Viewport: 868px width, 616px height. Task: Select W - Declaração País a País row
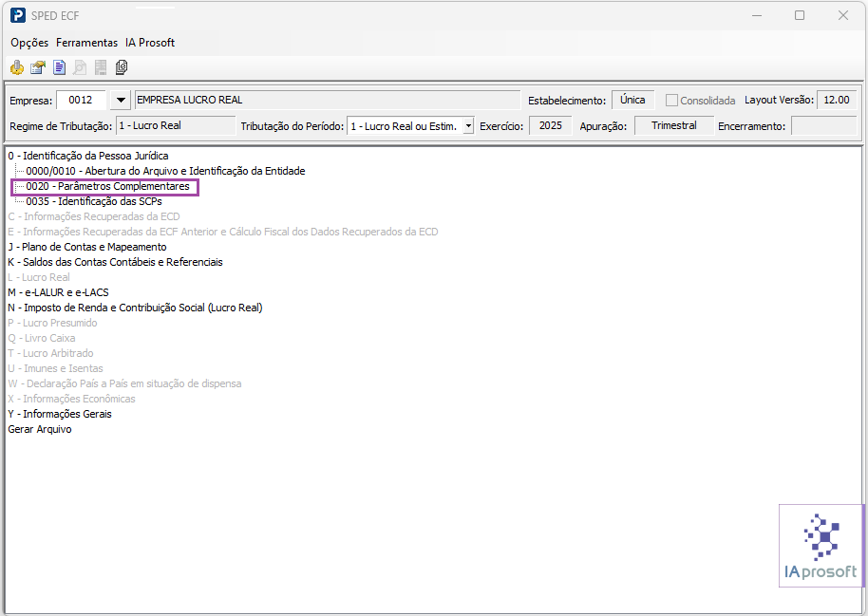(124, 383)
